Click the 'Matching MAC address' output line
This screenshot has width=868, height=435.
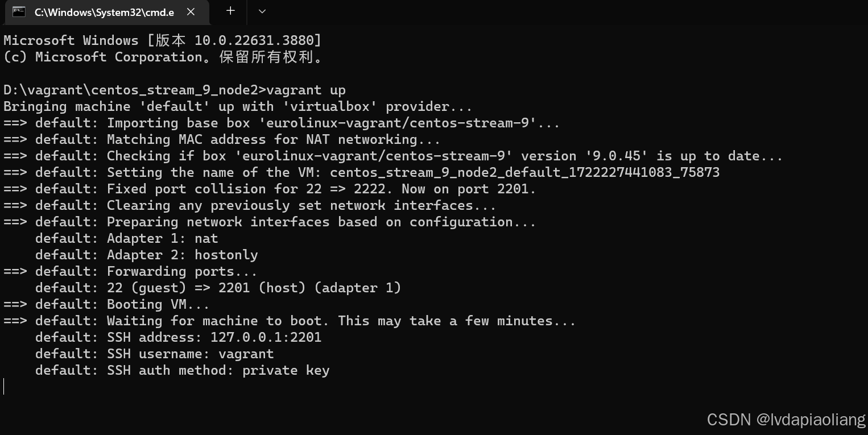(x=222, y=139)
